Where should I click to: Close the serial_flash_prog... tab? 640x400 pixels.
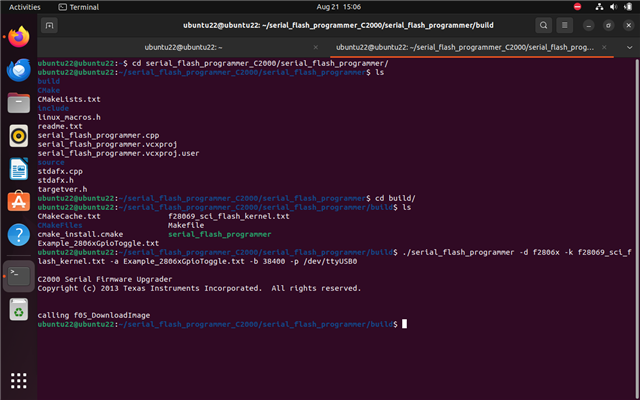(x=604, y=47)
